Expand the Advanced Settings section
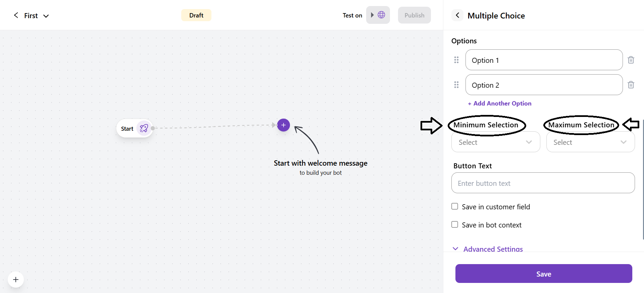The image size is (644, 293). click(x=493, y=249)
